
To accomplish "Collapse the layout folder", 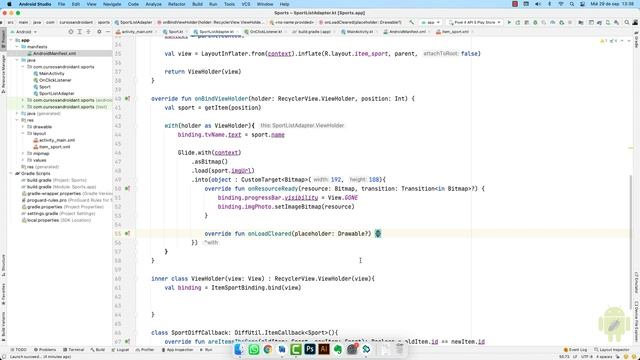I will [23, 133].
